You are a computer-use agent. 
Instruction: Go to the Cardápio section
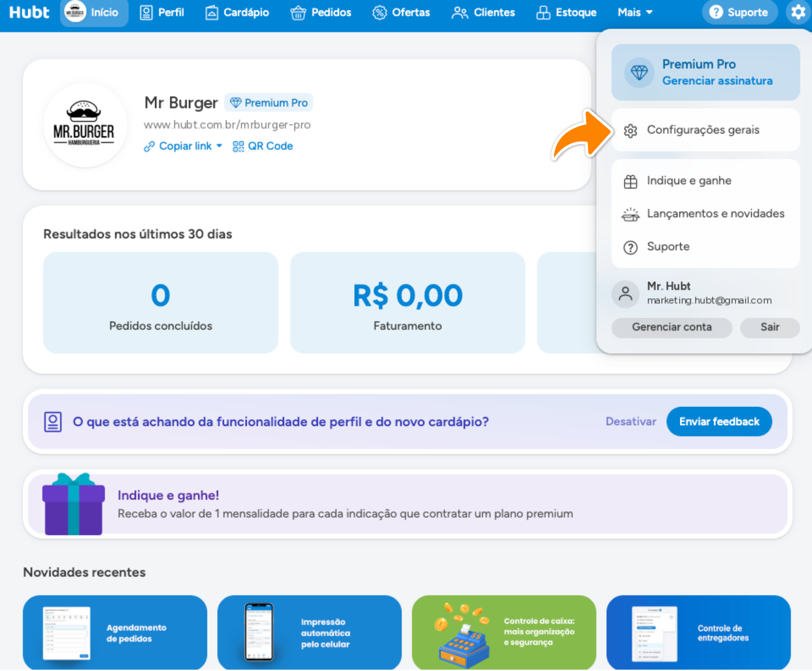(237, 13)
